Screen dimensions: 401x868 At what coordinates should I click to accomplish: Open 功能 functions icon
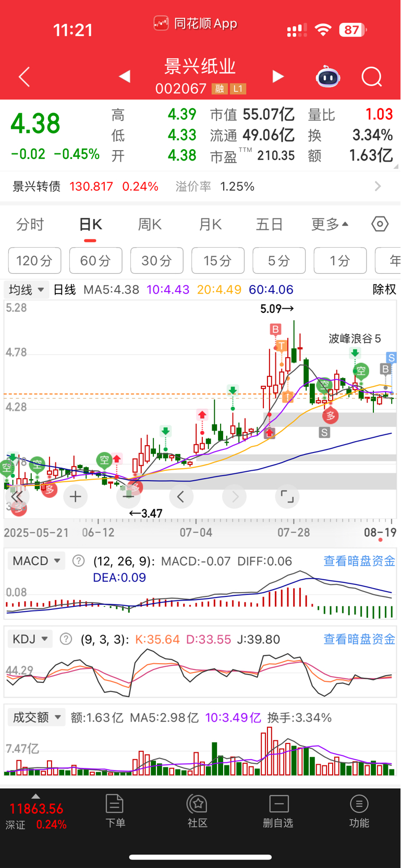click(x=359, y=811)
